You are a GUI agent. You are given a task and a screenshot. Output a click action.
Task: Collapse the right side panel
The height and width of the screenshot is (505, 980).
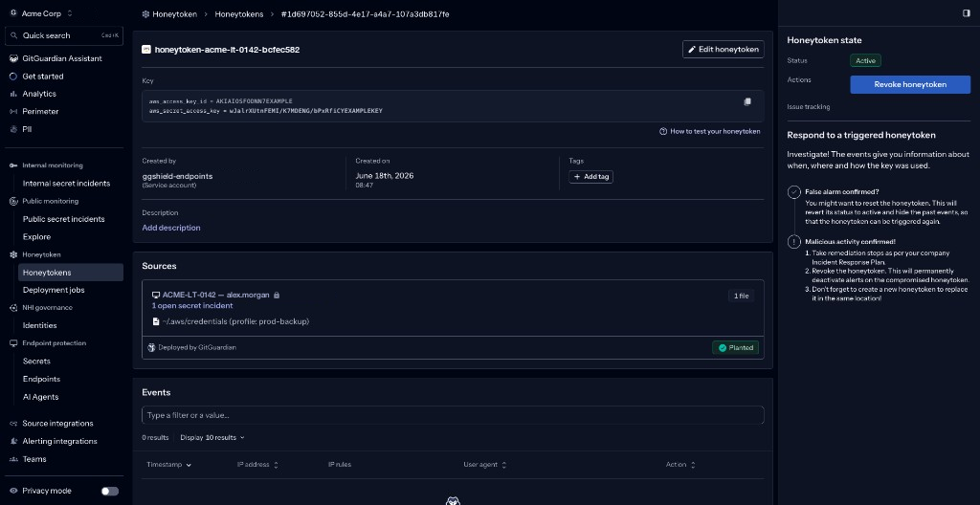click(967, 13)
